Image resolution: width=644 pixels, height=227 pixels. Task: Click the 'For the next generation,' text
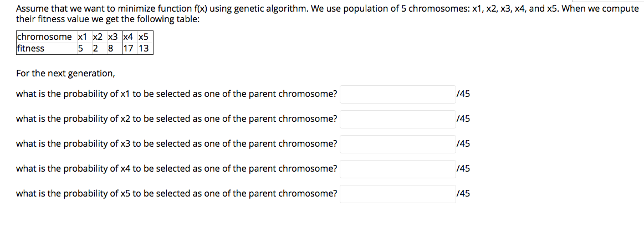[x=66, y=74]
